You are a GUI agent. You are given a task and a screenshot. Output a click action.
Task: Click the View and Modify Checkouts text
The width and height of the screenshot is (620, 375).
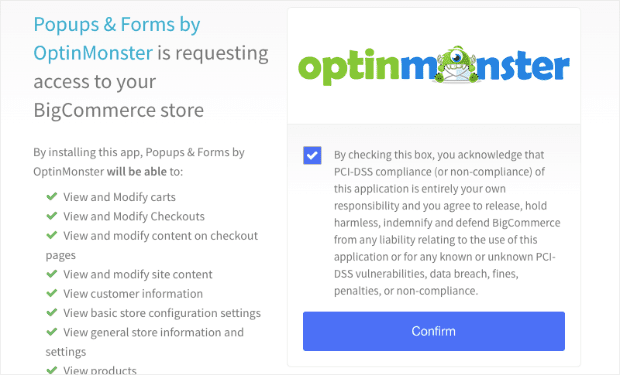coord(134,216)
